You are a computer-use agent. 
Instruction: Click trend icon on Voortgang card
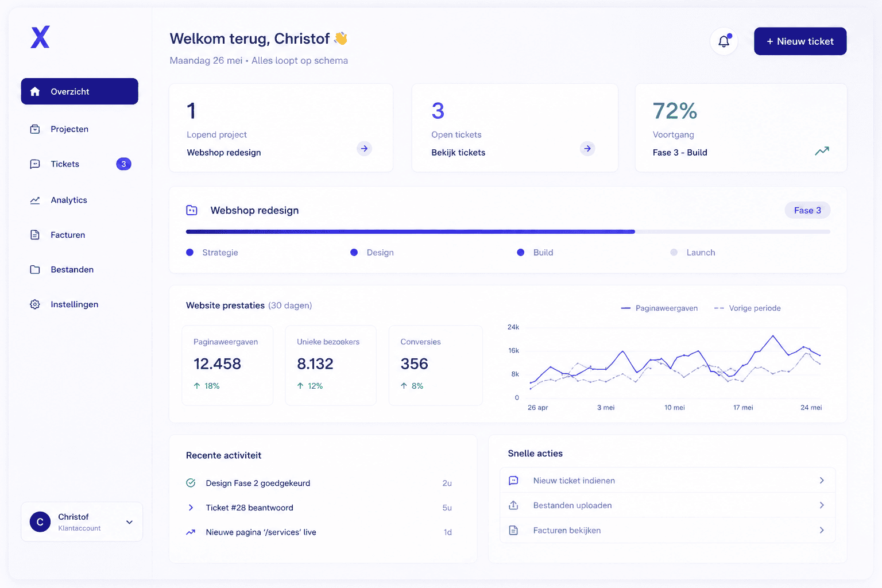(822, 151)
